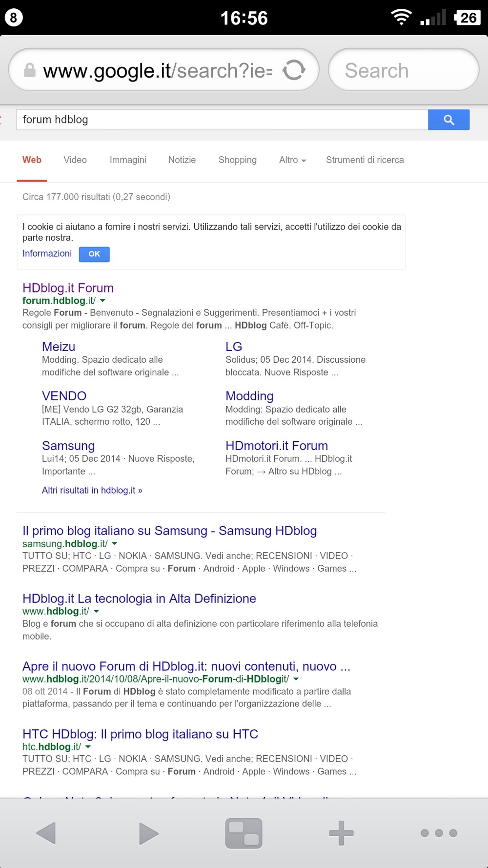This screenshot has width=488, height=868.
Task: Focus the Google query field 'forum hdblog'
Action: (x=222, y=120)
